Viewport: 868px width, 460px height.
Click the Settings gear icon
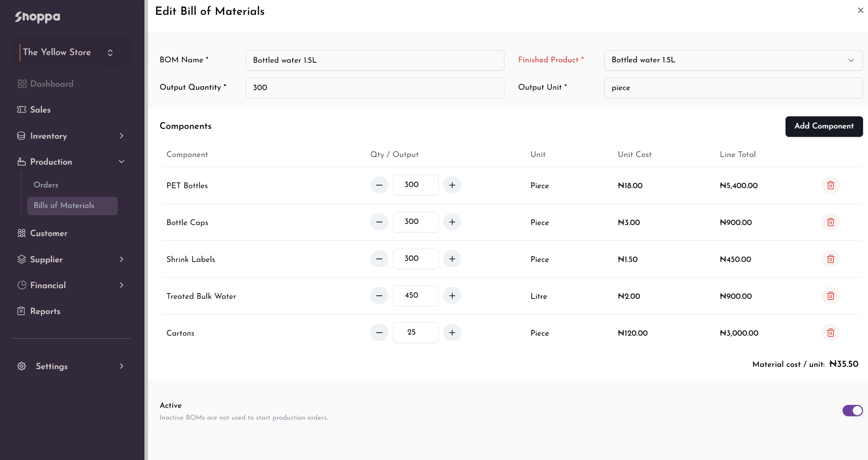coord(22,366)
